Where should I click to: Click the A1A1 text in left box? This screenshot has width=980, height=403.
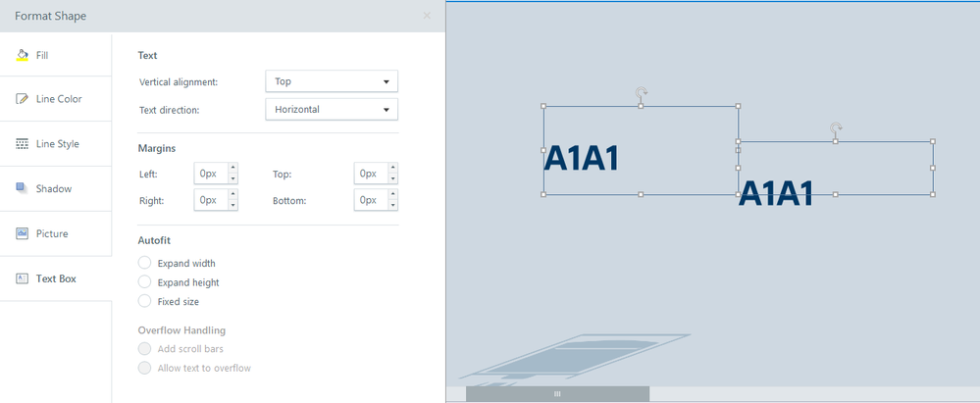click(582, 159)
